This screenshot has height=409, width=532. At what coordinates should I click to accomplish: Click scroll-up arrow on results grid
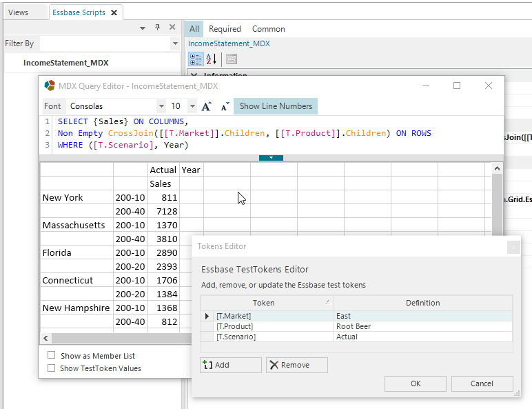[x=497, y=168]
